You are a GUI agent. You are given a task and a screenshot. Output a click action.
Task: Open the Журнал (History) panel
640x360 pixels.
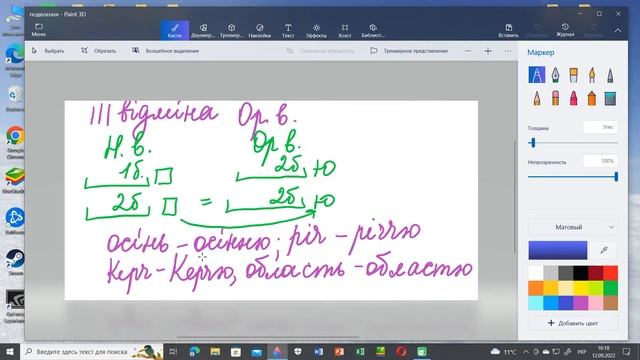pos(565,30)
